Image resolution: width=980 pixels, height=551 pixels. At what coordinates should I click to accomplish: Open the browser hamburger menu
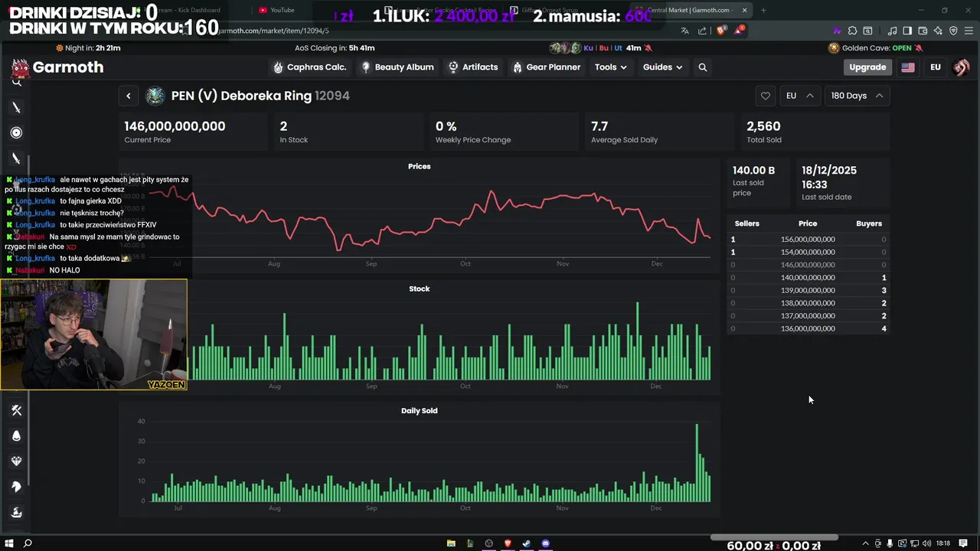(x=969, y=31)
